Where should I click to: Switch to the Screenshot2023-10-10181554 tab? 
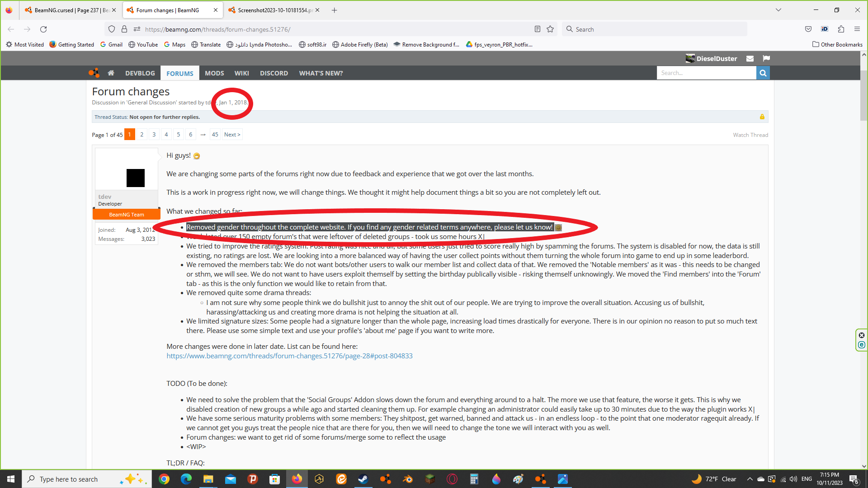click(274, 10)
